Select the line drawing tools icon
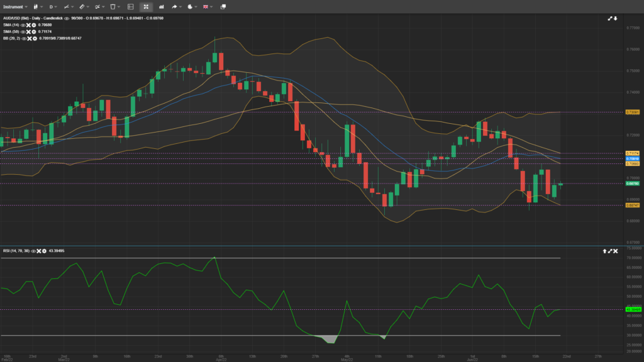Image resolution: width=644 pixels, height=362 pixels. [x=65, y=6]
